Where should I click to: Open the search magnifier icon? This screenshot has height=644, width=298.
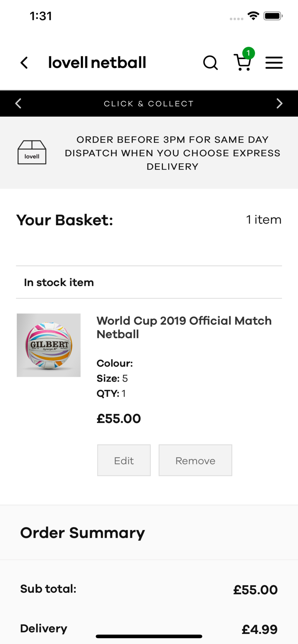click(x=210, y=62)
